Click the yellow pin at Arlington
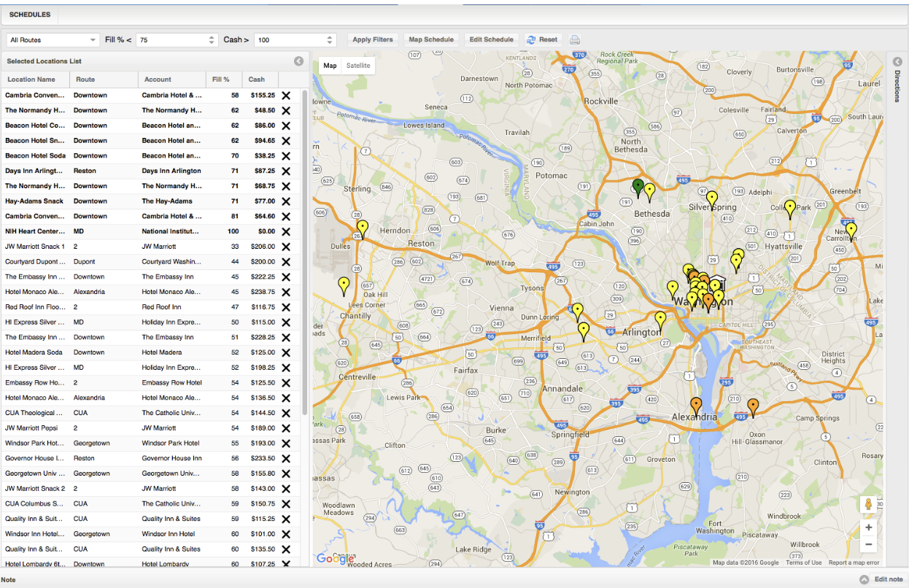Image resolution: width=909 pixels, height=588 pixels. 660,321
